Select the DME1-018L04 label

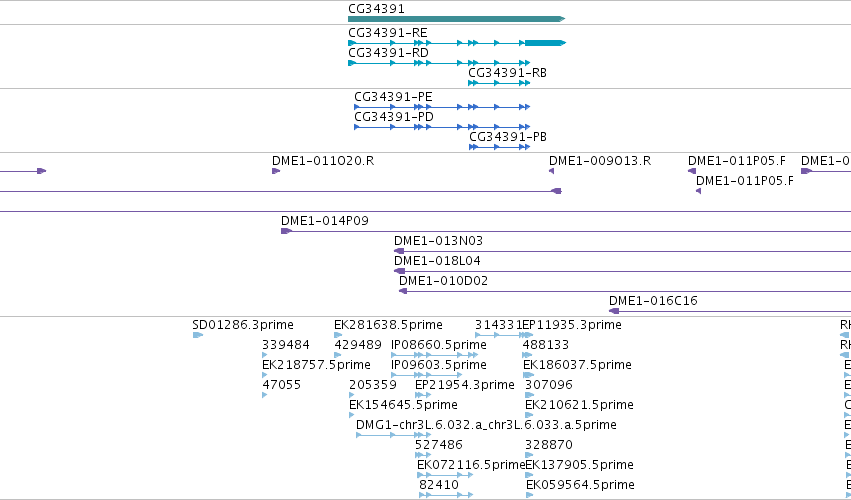point(437,261)
